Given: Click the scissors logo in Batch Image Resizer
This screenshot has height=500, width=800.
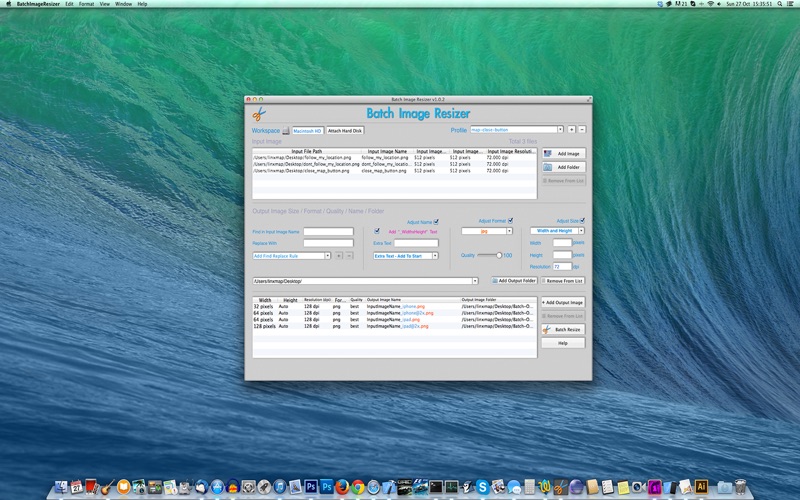Looking at the screenshot, I should [259, 113].
